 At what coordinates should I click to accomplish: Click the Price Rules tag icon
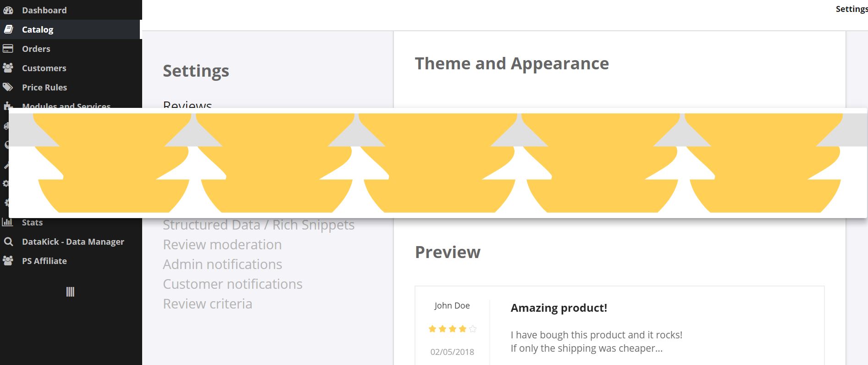(x=8, y=87)
